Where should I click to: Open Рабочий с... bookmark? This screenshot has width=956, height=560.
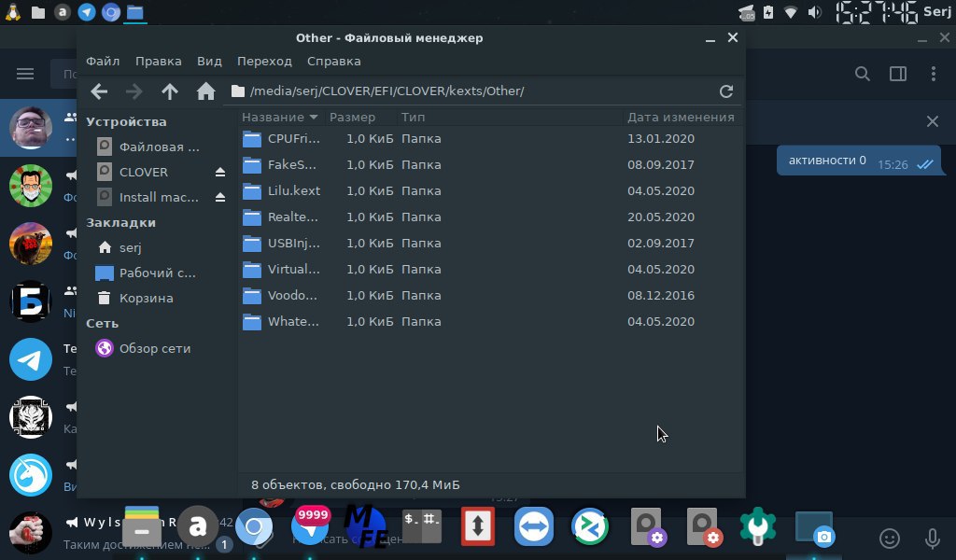click(x=147, y=273)
